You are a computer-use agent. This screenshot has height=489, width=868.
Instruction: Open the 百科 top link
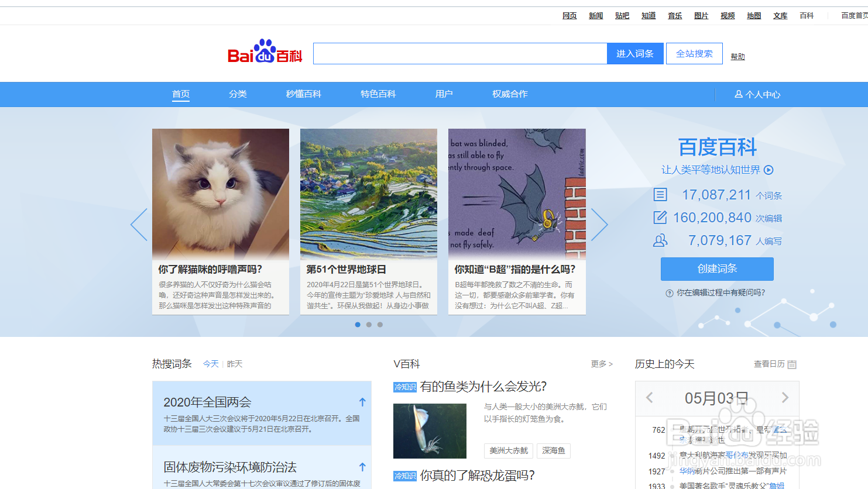[807, 16]
